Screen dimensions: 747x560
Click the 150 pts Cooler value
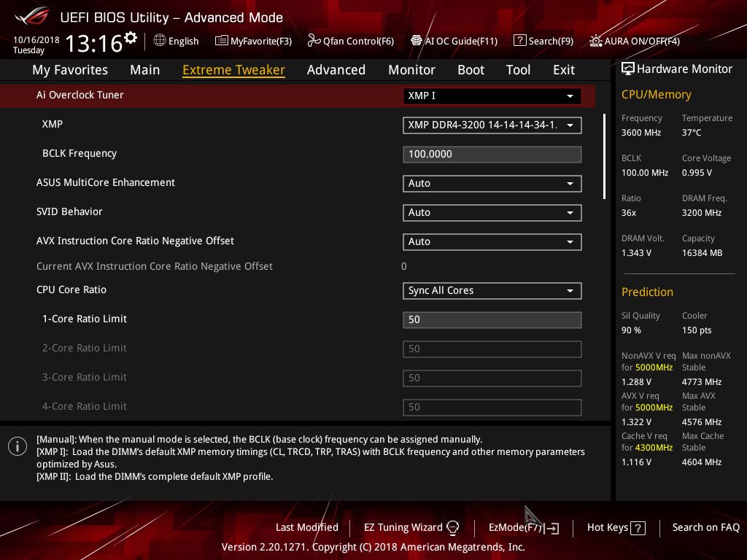click(x=697, y=330)
